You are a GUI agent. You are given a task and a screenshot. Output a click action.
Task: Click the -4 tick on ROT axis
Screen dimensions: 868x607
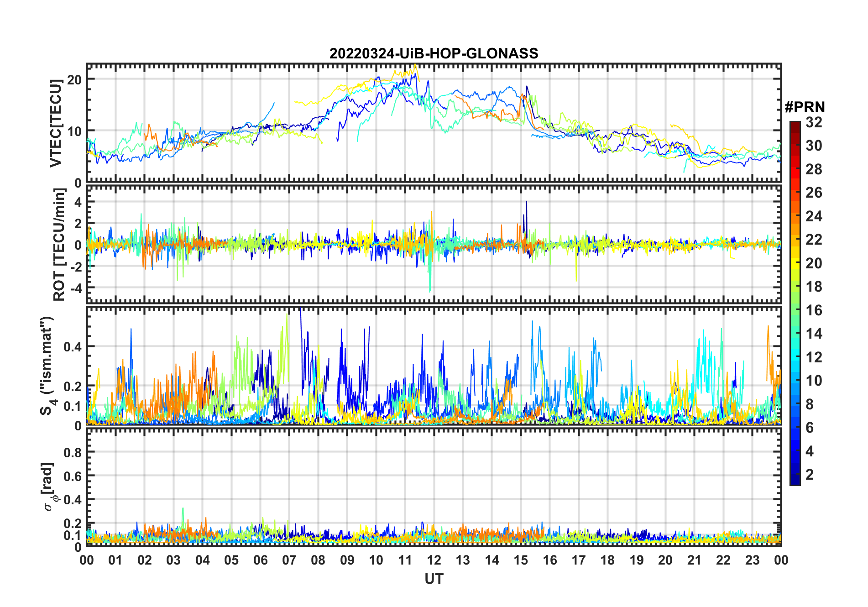coord(76,288)
